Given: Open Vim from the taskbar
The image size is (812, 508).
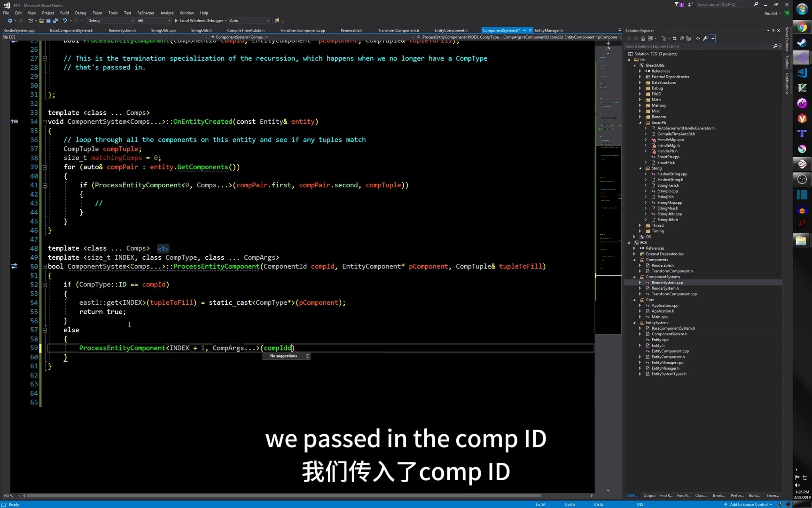Looking at the screenshot, I should pos(802,88).
